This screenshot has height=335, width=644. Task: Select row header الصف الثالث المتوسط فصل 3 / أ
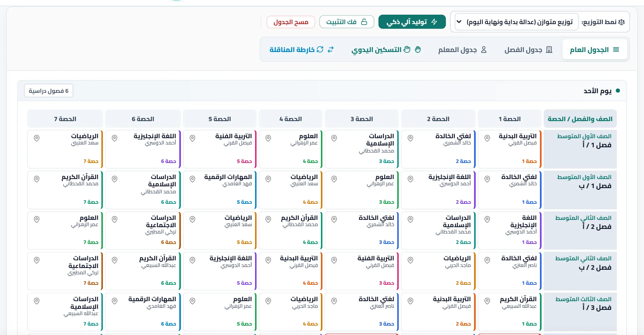[x=580, y=312]
